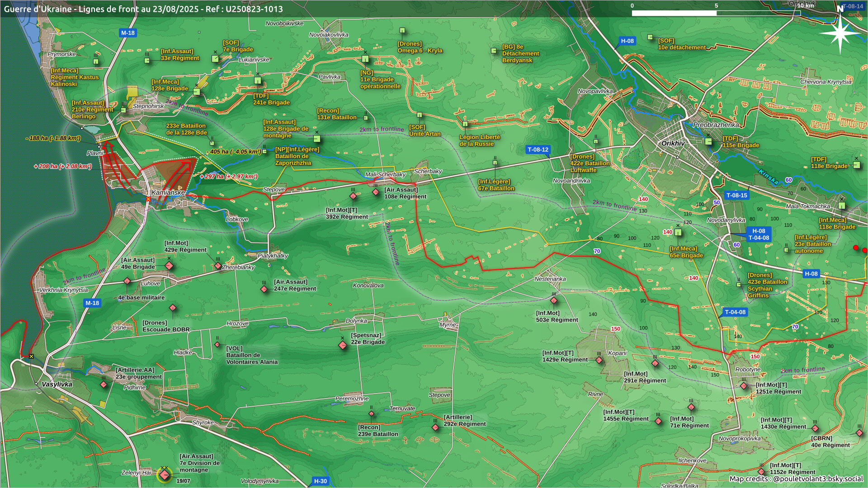
Task: Click the Kamianske town name
Action: pyautogui.click(x=168, y=192)
